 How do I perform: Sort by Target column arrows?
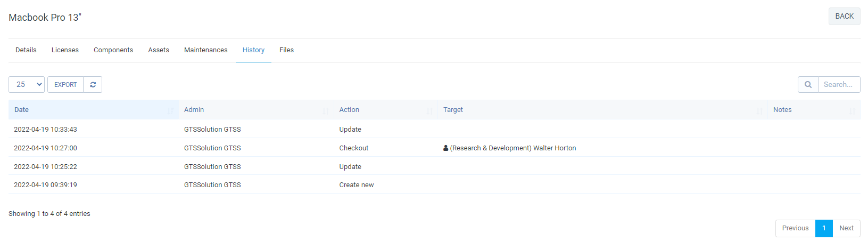pyautogui.click(x=759, y=110)
